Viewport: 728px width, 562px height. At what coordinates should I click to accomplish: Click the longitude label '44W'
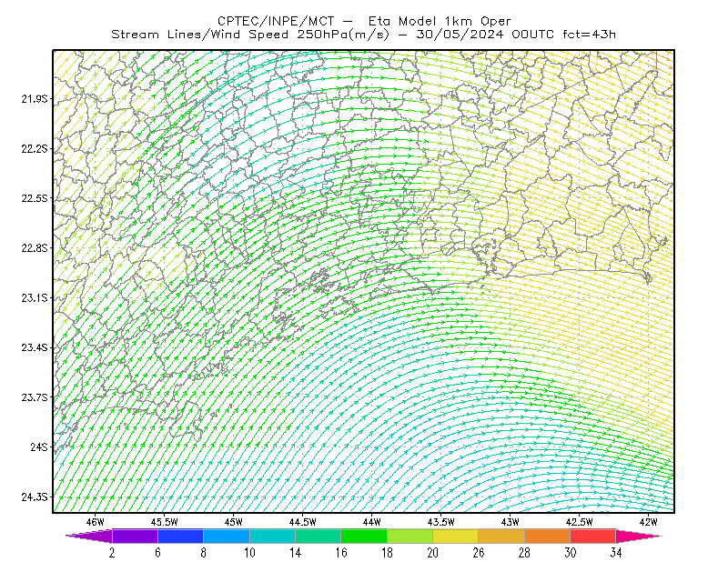pos(372,522)
